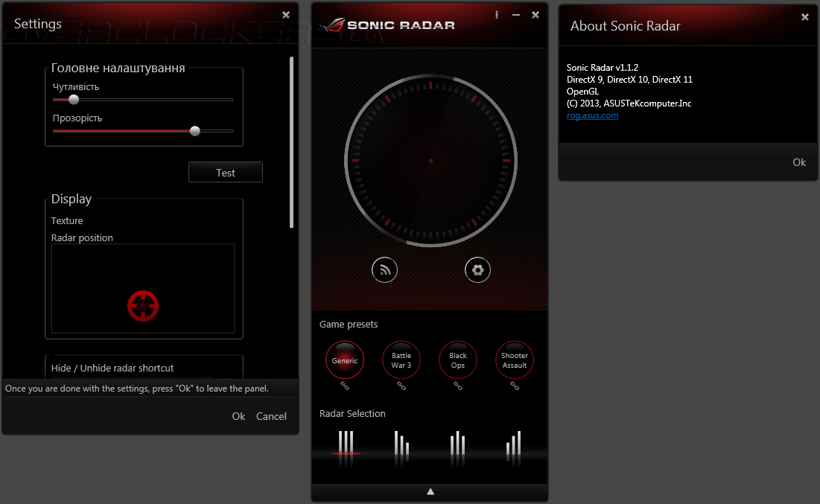Click Ok in About Sonic Radar dialog
820x504 pixels.
(x=799, y=162)
